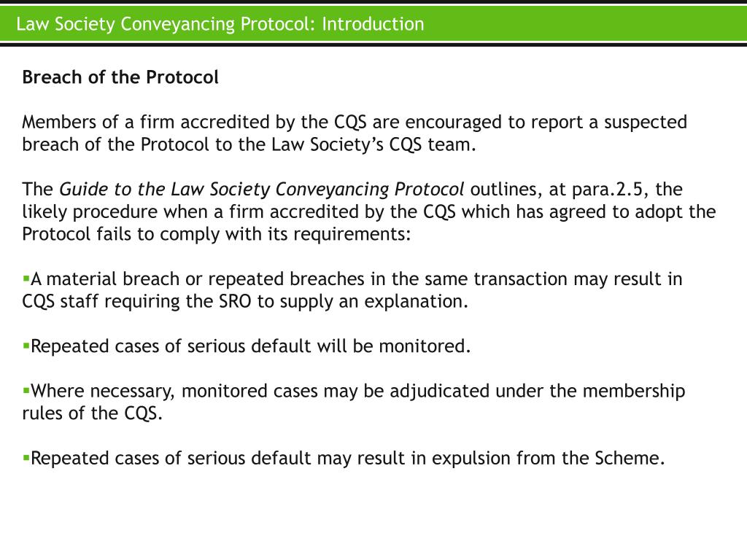Viewport: 747px width, 560px height.
Task: Click the green bullet before 'Where necessary'
Action: pos(26,391)
